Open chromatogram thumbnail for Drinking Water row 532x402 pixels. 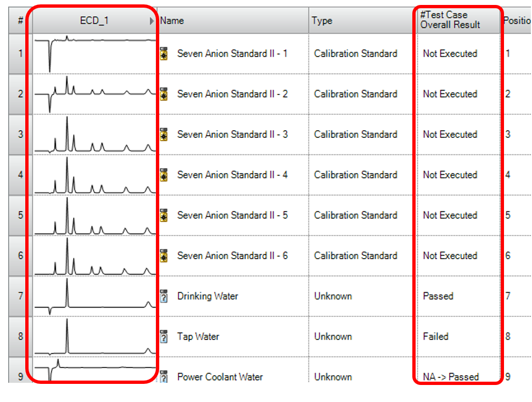[x=94, y=296]
